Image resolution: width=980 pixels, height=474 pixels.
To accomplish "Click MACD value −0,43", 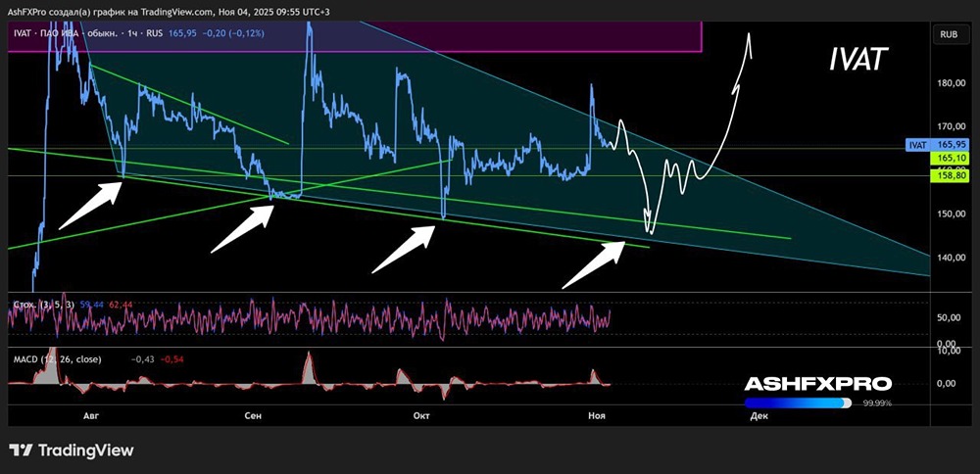I will pos(142,359).
